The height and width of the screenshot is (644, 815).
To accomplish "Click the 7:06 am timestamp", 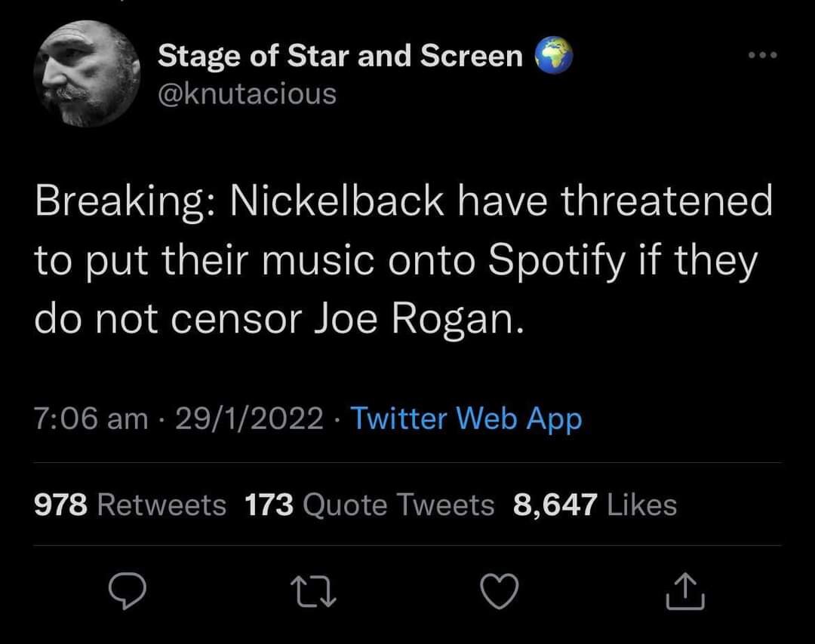I will pyautogui.click(x=91, y=418).
